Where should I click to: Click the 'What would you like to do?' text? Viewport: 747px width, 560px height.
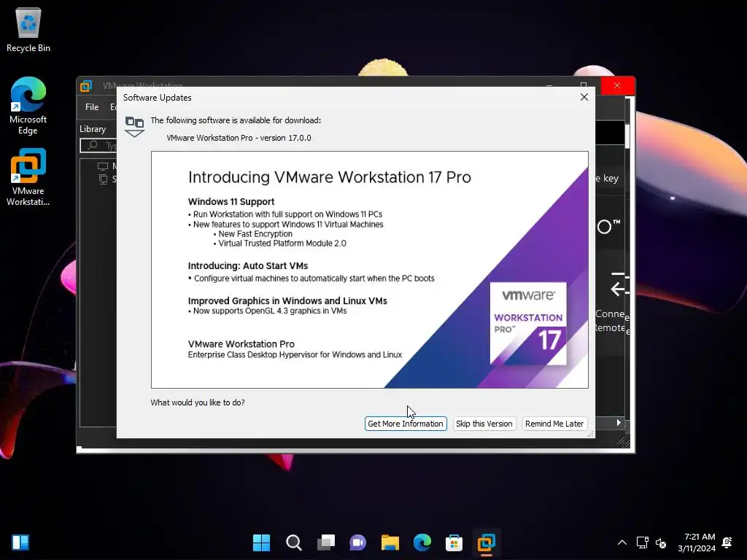pyautogui.click(x=198, y=402)
